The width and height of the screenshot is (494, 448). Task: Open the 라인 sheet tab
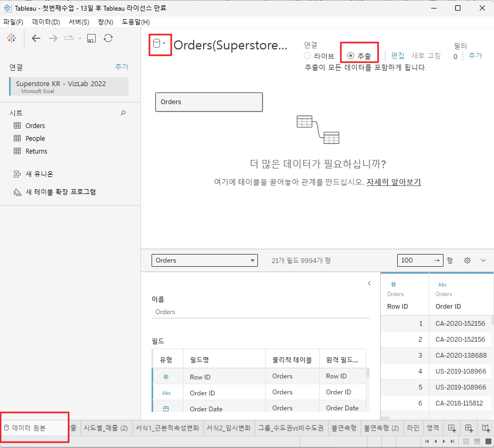pos(413,428)
